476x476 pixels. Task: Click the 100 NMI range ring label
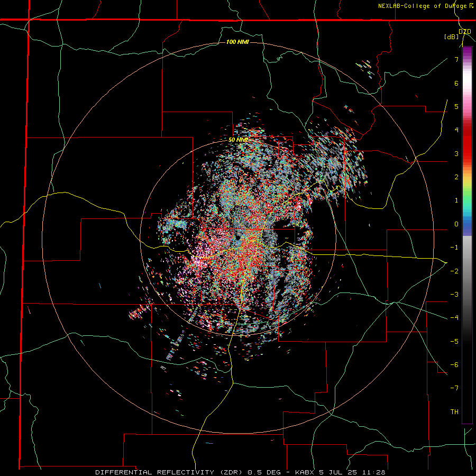point(237,42)
